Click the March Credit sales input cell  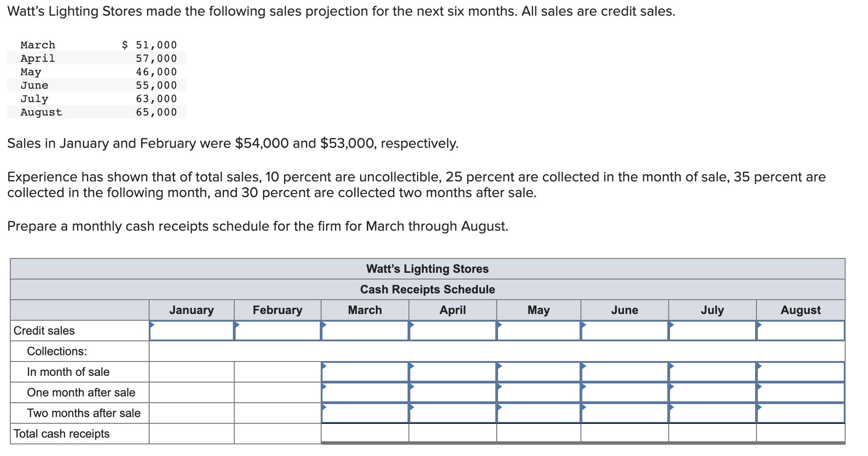[x=364, y=331]
